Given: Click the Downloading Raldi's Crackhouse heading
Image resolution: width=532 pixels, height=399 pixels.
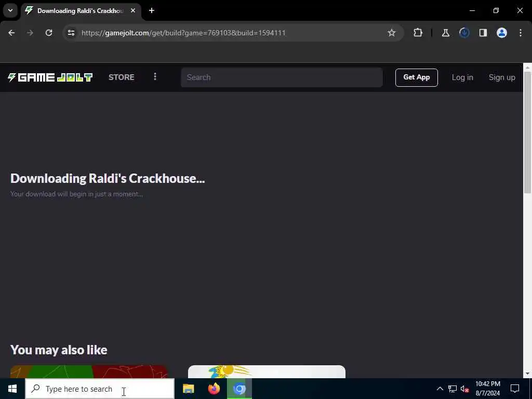Looking at the screenshot, I should [108, 179].
